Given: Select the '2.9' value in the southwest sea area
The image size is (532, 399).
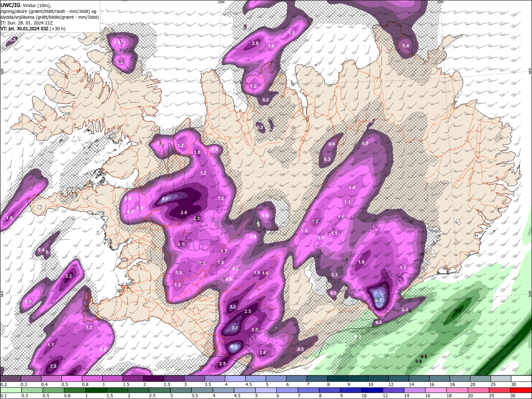Looking at the screenshot, I should click(x=53, y=366).
